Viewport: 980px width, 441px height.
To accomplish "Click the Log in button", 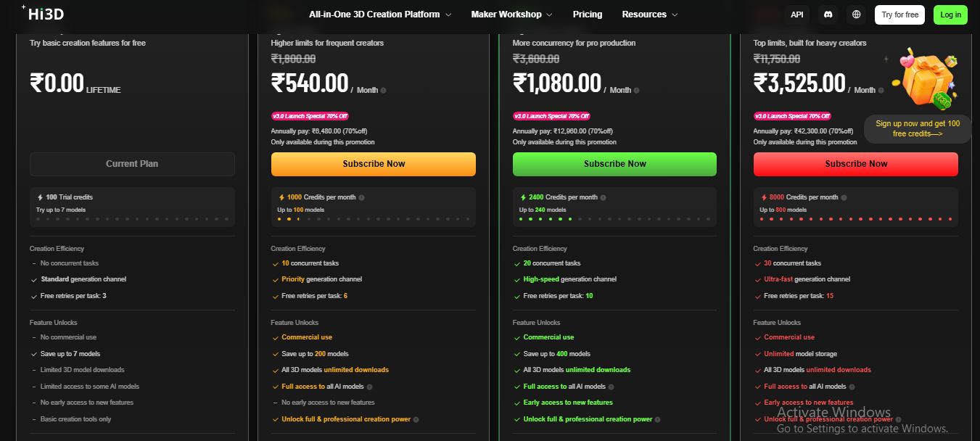I will 950,15.
